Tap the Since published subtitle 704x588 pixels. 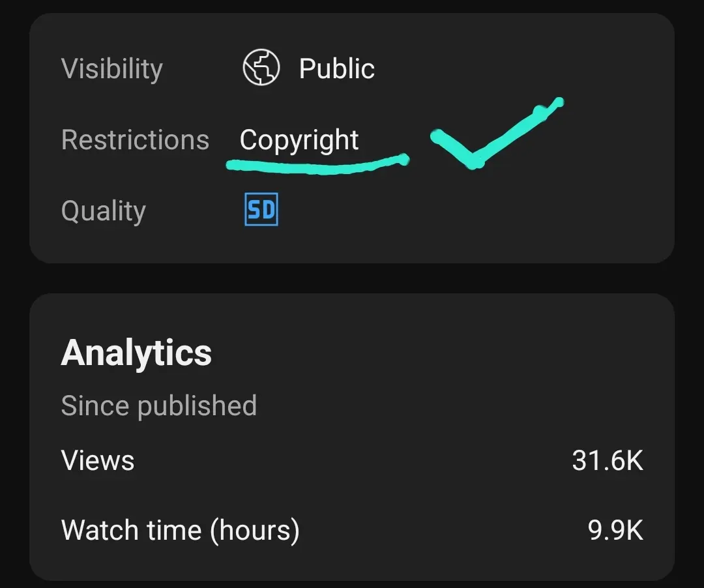pyautogui.click(x=158, y=406)
